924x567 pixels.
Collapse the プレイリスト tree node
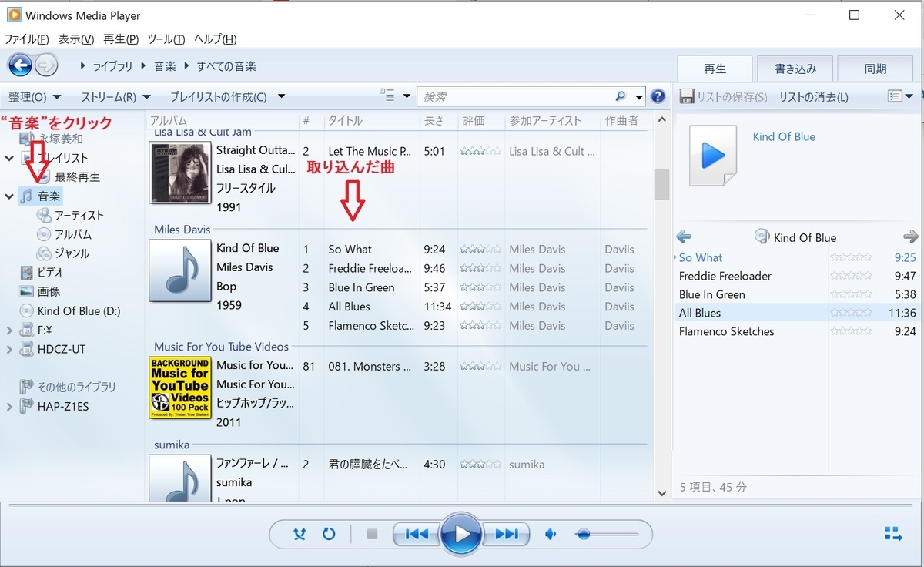9,158
